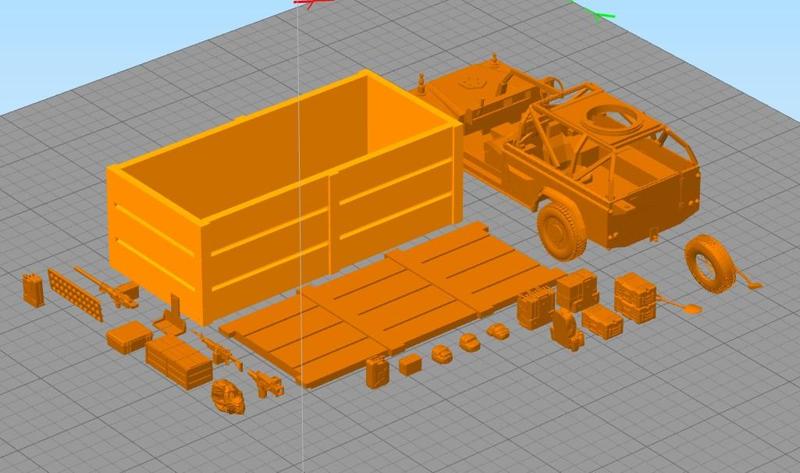Screen dimensions: 800x473
Task: Select the perforated sand ladder plate model
Action: 76,295
